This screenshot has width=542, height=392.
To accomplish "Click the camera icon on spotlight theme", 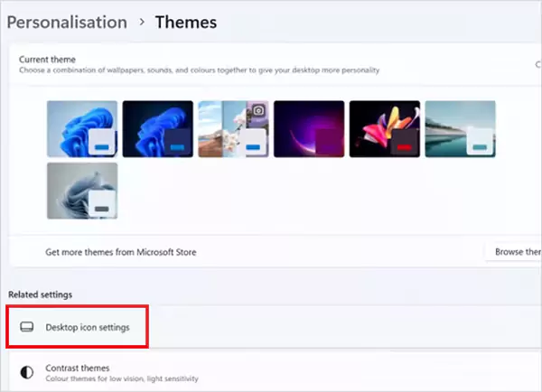I will (x=258, y=110).
